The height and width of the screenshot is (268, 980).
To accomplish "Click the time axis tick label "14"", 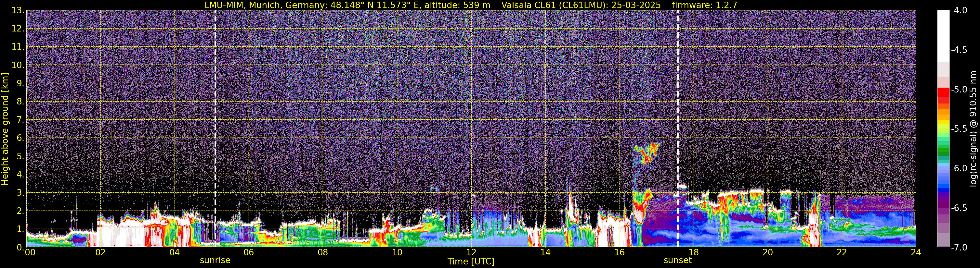I will [545, 252].
